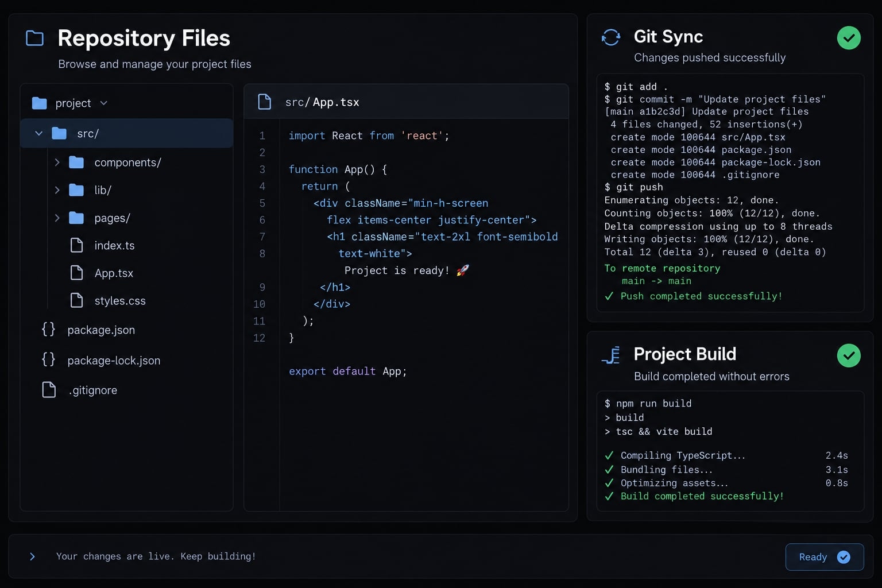Click the Repository Files folder icon in header
The height and width of the screenshot is (588, 882).
pos(35,38)
